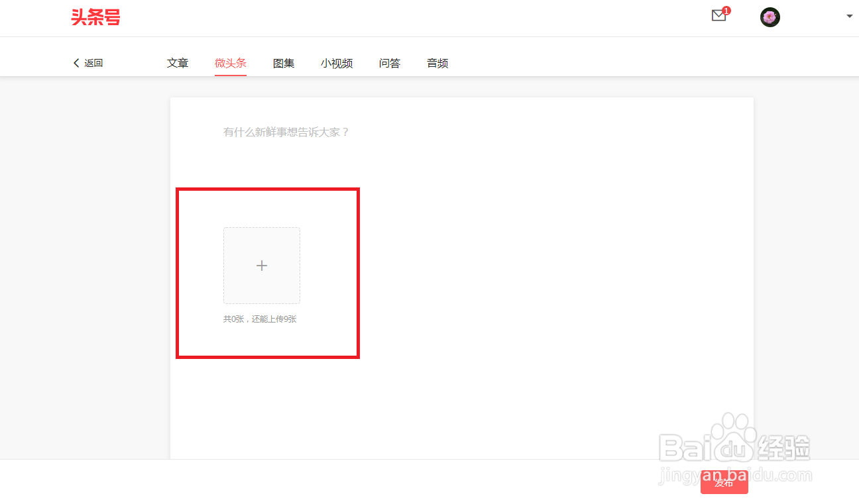Open the 小视频 tab
The width and height of the screenshot is (859, 504).
click(x=337, y=62)
